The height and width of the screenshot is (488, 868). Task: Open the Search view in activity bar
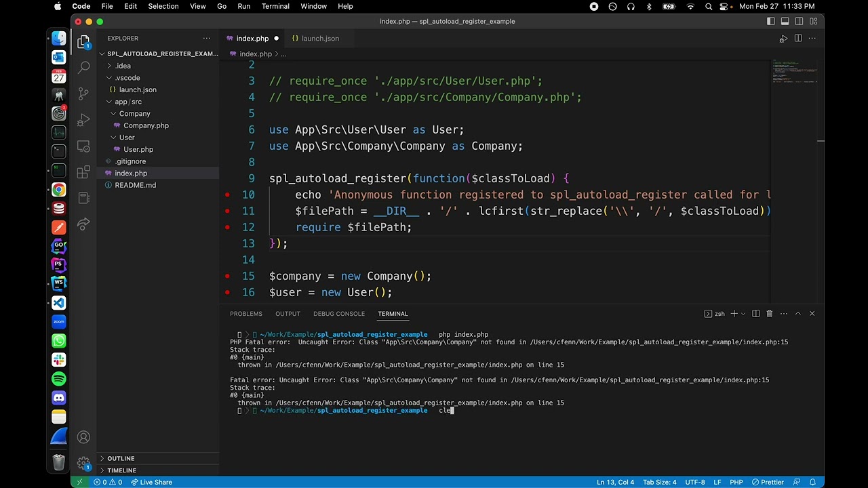click(83, 67)
